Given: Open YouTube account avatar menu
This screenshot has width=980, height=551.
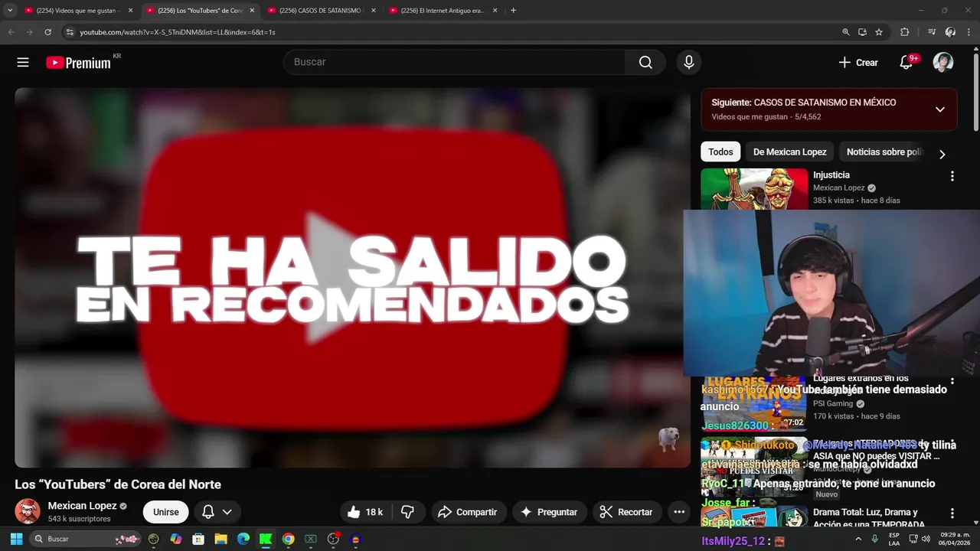Looking at the screenshot, I should pos(943,63).
